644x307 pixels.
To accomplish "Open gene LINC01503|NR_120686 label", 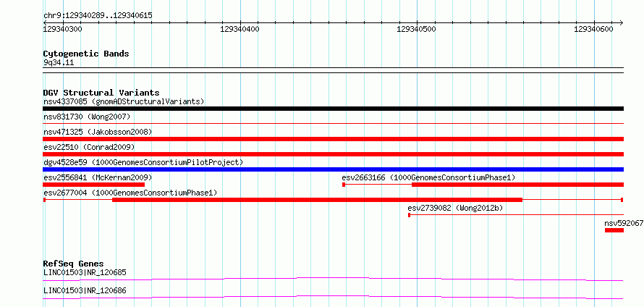I will tap(85, 291).
